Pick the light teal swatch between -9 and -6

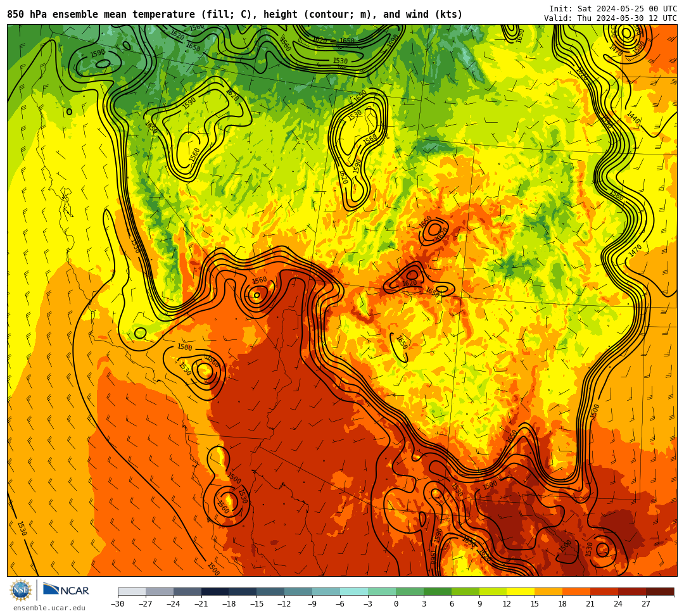point(326,591)
